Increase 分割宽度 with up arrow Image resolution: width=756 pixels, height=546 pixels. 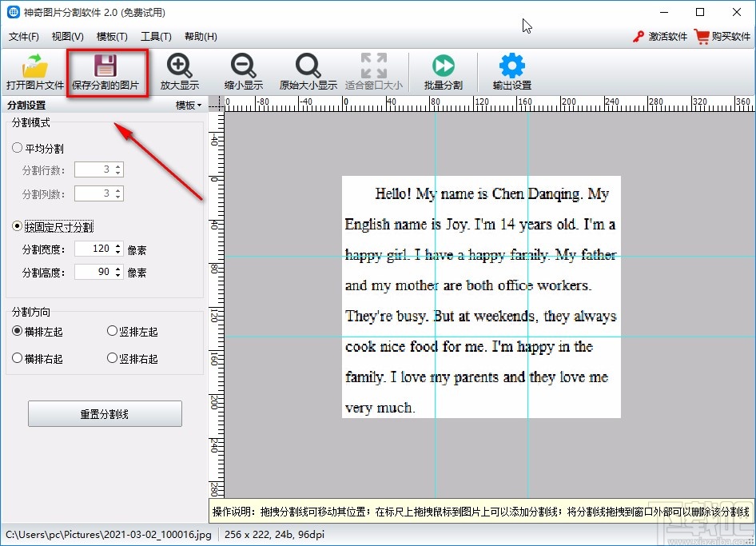coord(118,245)
